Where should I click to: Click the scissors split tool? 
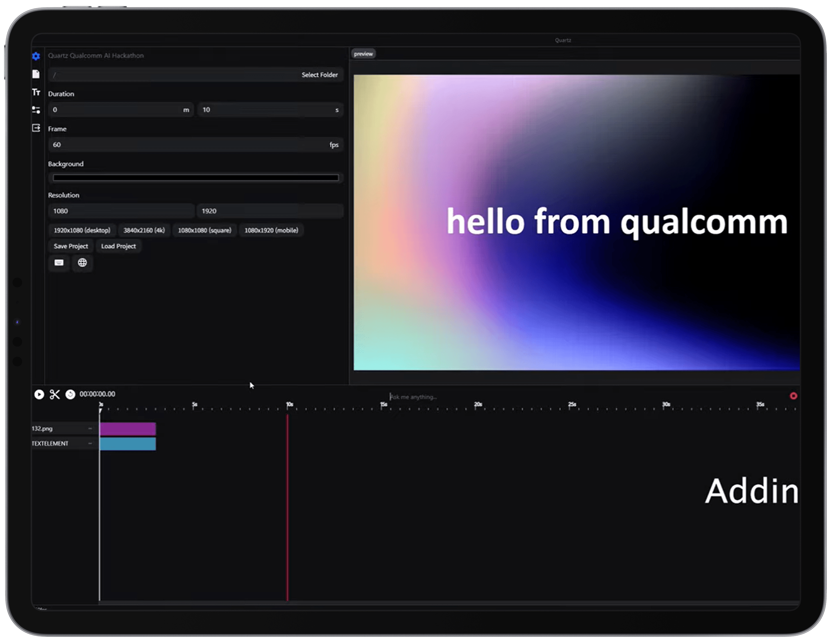tap(55, 394)
